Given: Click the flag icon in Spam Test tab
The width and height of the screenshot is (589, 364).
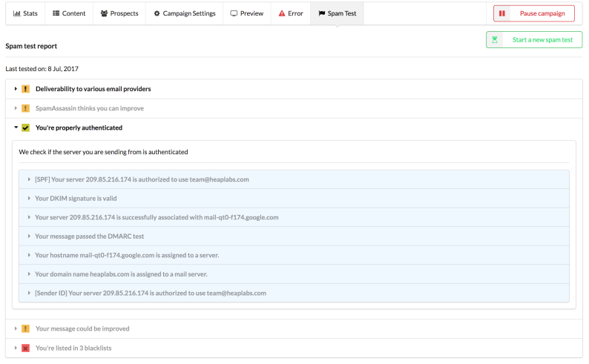Looking at the screenshot, I should [321, 13].
